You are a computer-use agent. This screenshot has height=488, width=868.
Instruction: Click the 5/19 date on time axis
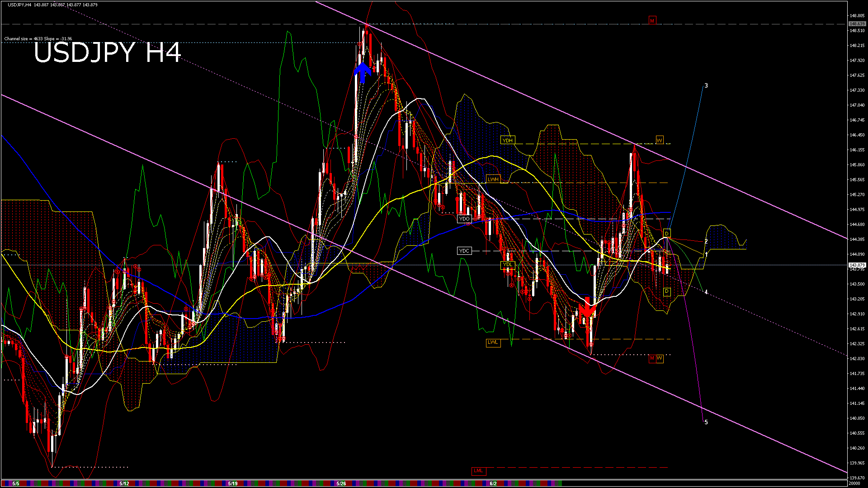click(233, 483)
